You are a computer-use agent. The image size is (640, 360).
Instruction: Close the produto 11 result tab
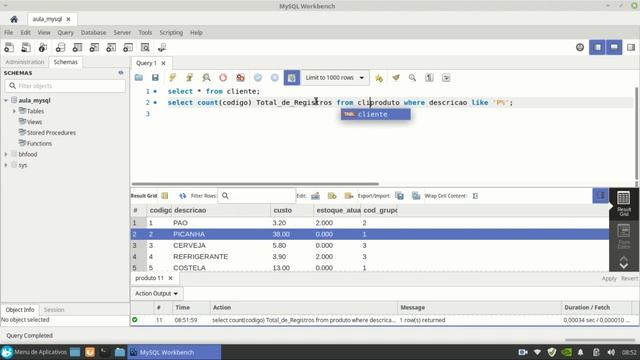point(171,278)
